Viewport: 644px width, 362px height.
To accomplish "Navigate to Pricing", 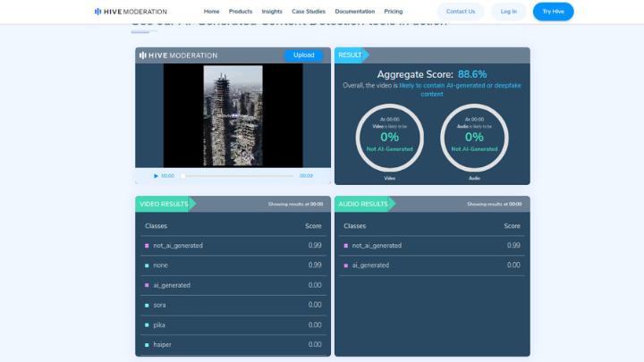I will coord(394,12).
